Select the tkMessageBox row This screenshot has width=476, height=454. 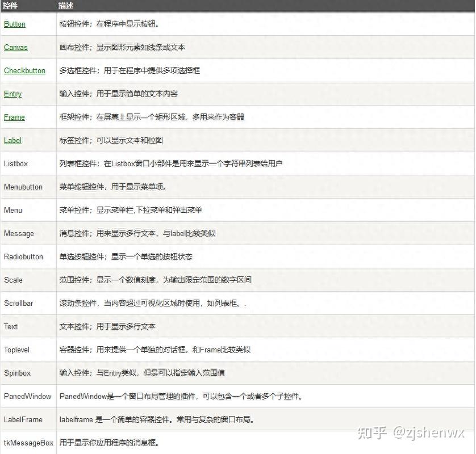click(x=27, y=443)
